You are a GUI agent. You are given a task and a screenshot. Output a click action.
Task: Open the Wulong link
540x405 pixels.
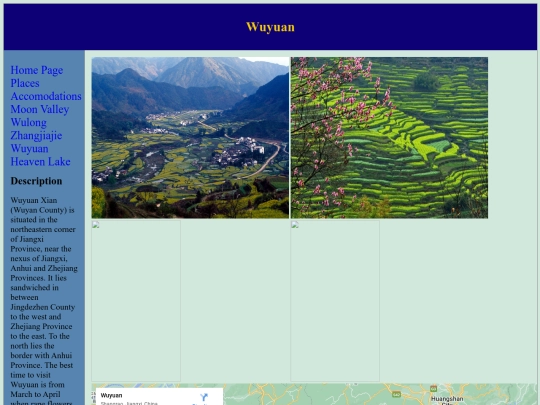tap(29, 123)
